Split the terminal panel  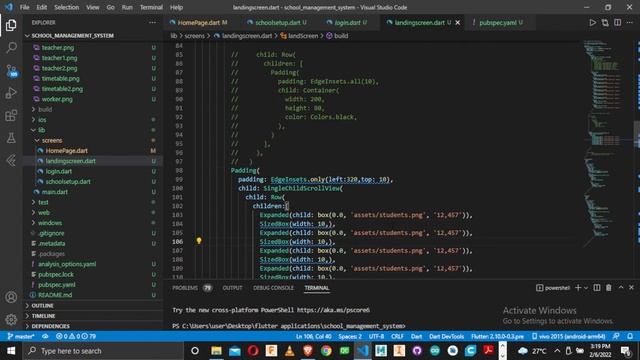597,288
